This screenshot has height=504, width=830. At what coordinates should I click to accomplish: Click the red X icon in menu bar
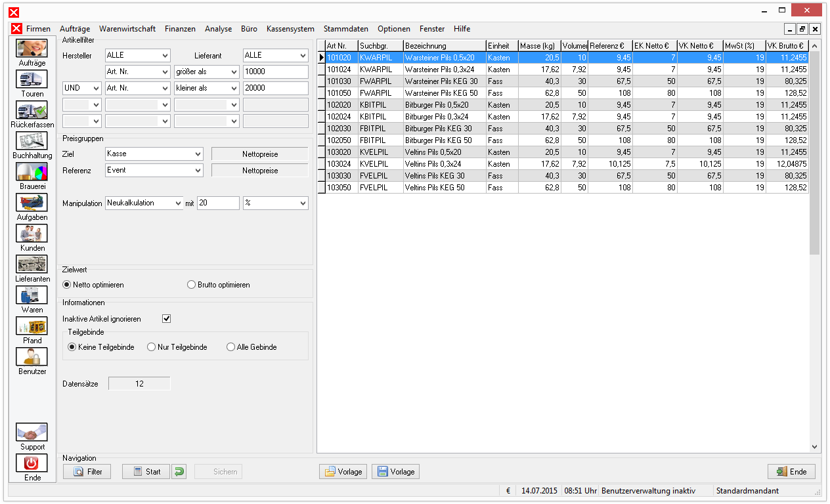point(17,29)
